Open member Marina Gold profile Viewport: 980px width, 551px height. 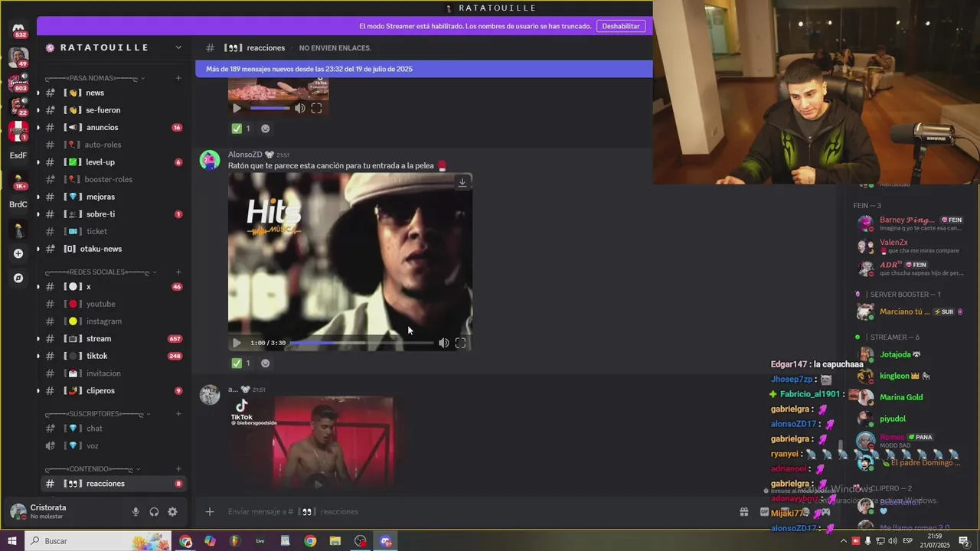pos(908,398)
